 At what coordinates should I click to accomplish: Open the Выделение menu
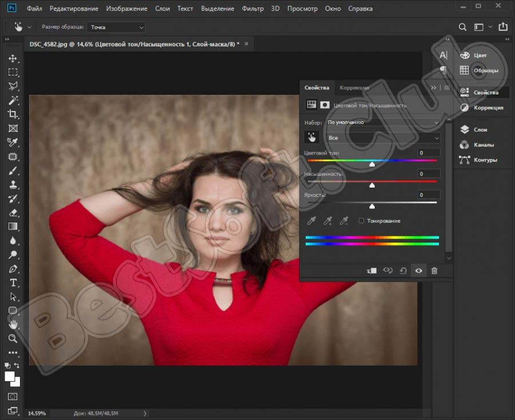pyautogui.click(x=217, y=9)
